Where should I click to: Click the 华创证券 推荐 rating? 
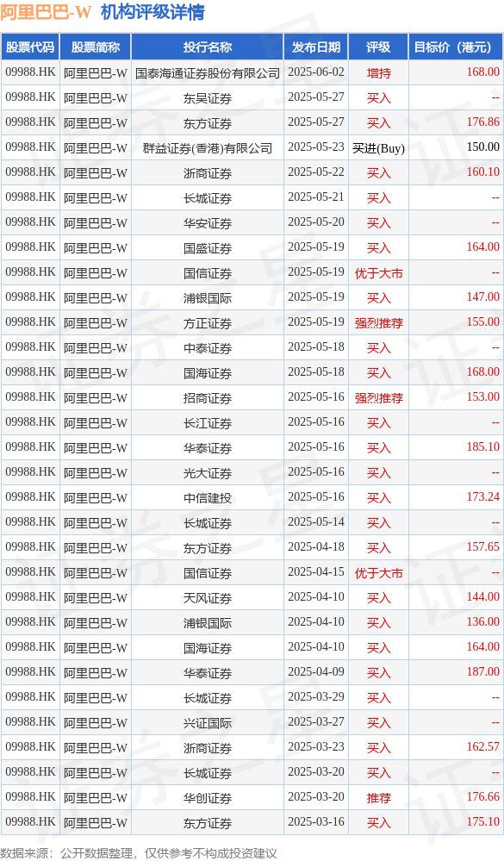(378, 798)
